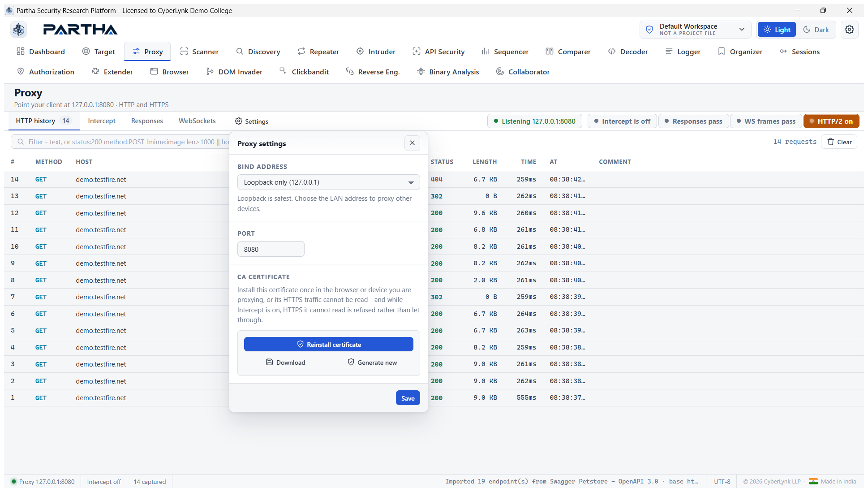Click the Partha logo icon
The width and height of the screenshot is (868, 492).
click(19, 30)
